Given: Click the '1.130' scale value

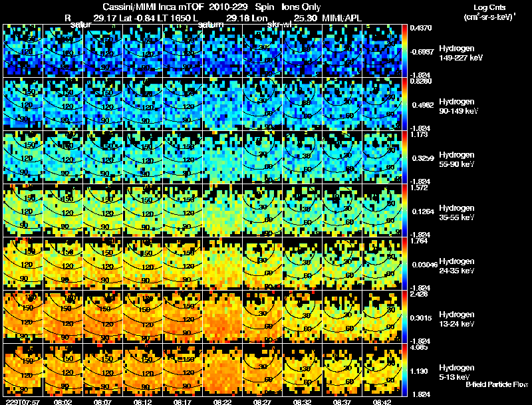Looking at the screenshot, I should 419,371.
